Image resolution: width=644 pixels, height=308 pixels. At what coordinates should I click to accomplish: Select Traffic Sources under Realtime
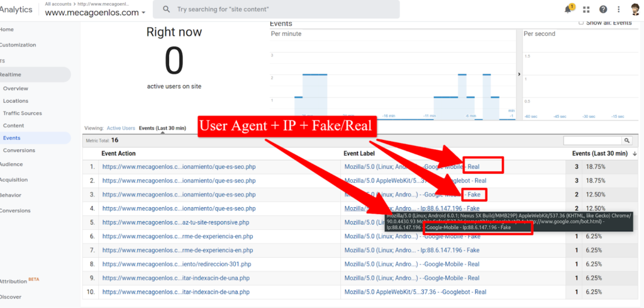(x=23, y=113)
